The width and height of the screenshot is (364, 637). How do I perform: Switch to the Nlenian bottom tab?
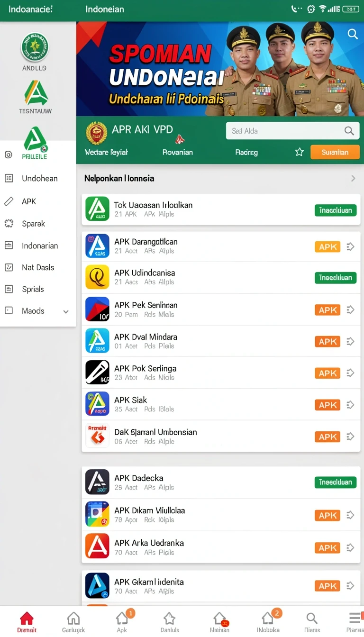pyautogui.click(x=219, y=622)
